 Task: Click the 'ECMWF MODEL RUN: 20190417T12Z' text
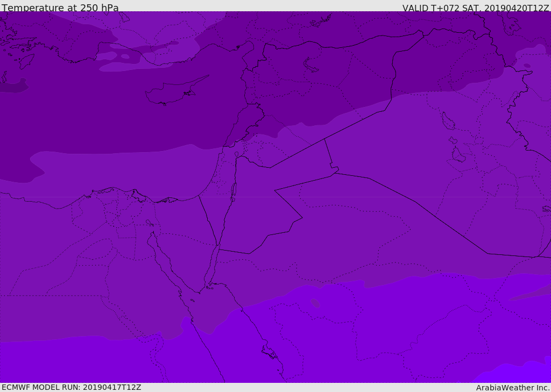tap(72, 387)
